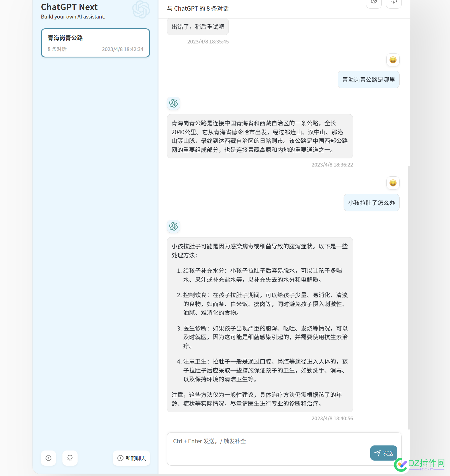450x476 pixels.
Task: Click list item 3 医生诊断
Action: [262, 337]
